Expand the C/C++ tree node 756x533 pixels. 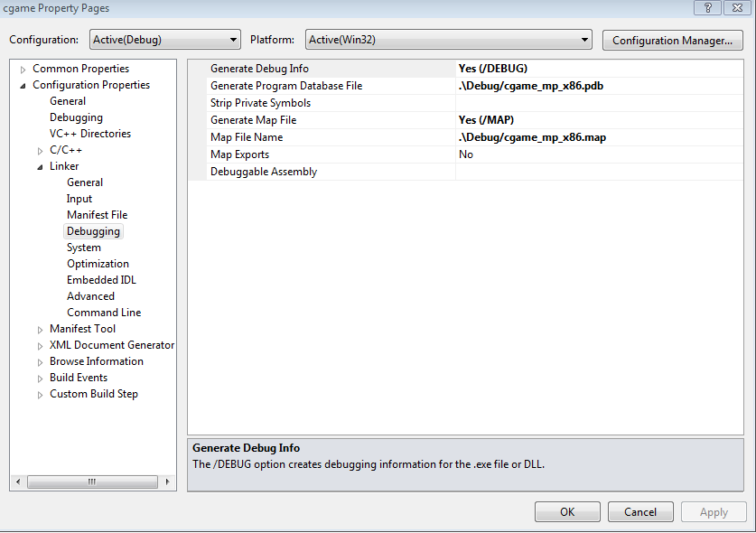(41, 151)
